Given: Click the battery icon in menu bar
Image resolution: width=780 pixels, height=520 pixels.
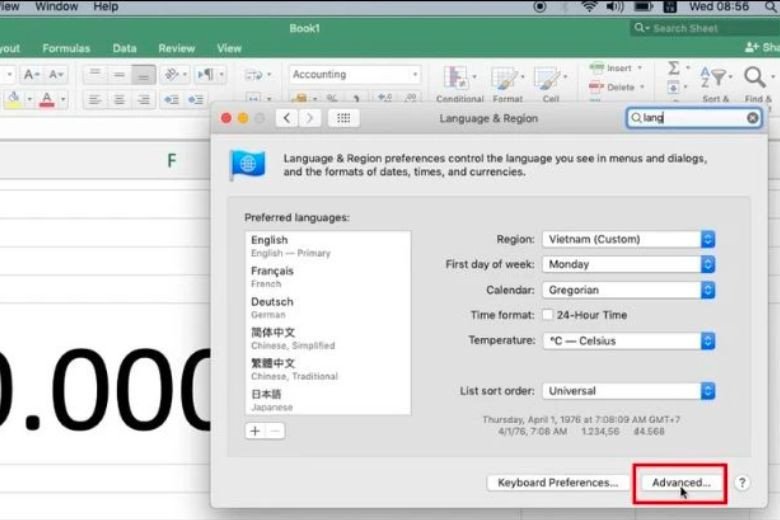Looking at the screenshot, I should pos(643,7).
